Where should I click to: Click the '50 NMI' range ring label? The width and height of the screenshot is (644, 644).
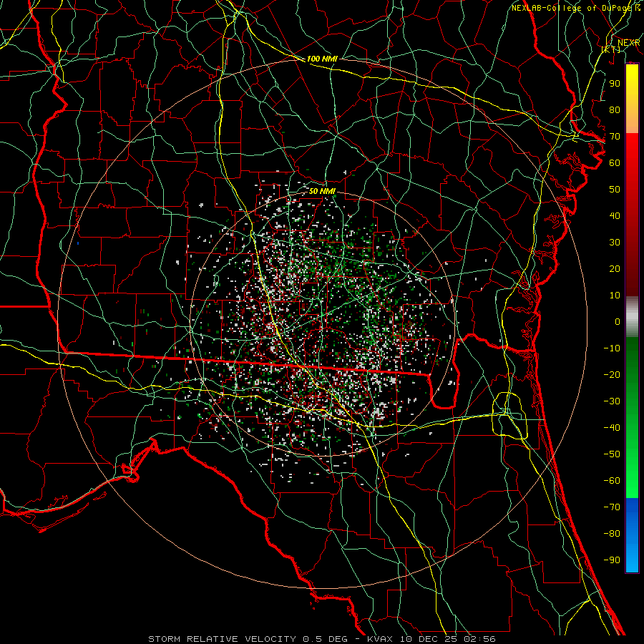tap(322, 191)
